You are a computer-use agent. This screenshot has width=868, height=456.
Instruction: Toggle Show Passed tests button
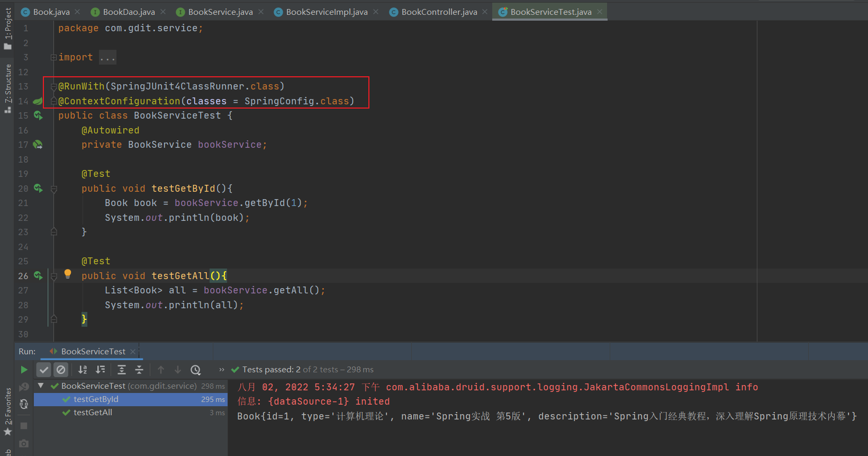(44, 370)
